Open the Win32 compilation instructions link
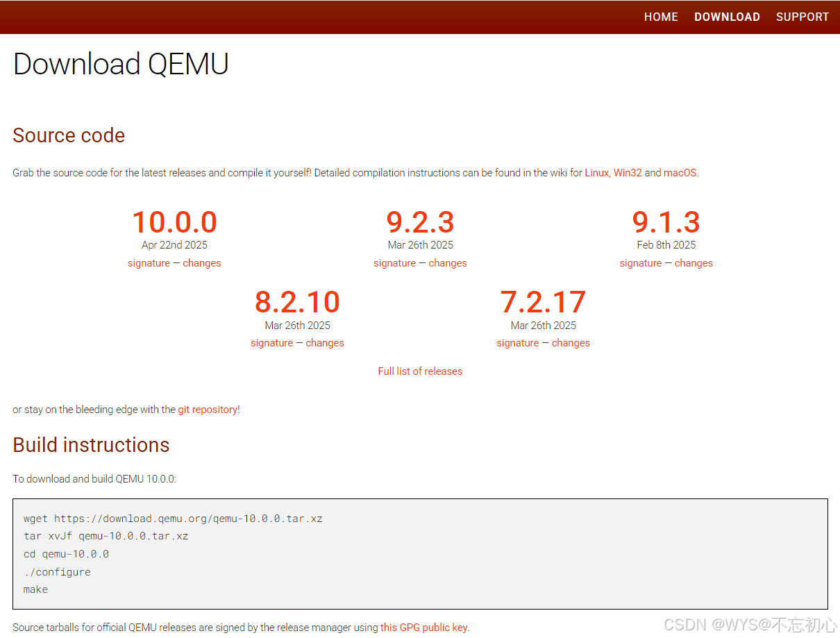This screenshot has width=840, height=638. [628, 172]
